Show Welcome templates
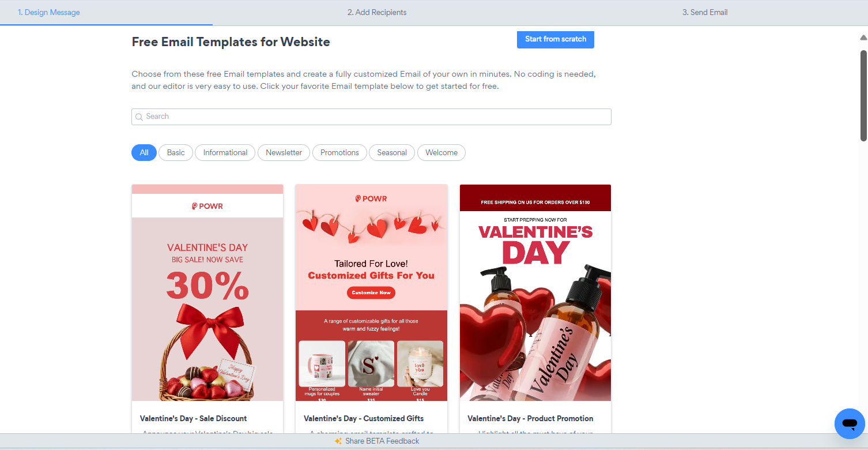 pyautogui.click(x=441, y=152)
